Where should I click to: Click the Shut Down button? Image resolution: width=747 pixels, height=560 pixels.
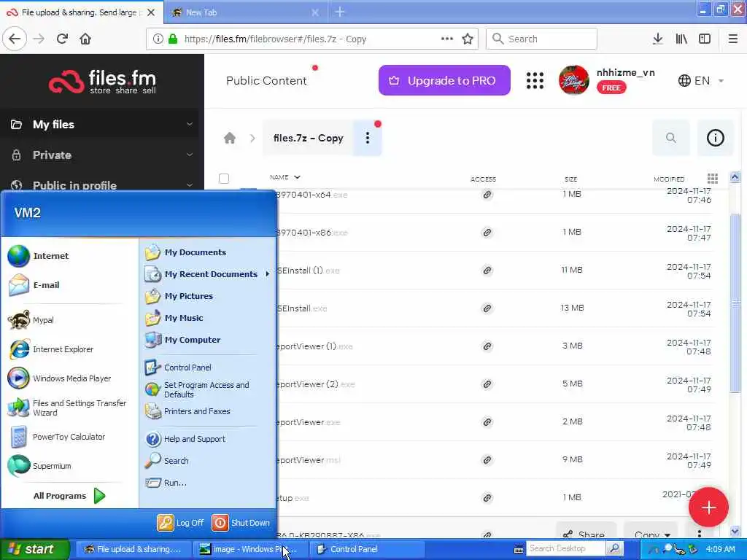click(241, 523)
